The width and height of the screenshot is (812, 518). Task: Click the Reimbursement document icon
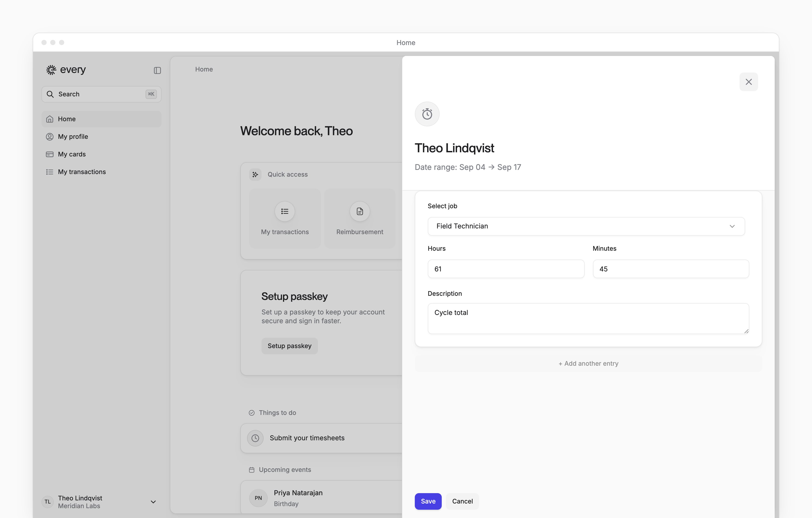click(360, 211)
